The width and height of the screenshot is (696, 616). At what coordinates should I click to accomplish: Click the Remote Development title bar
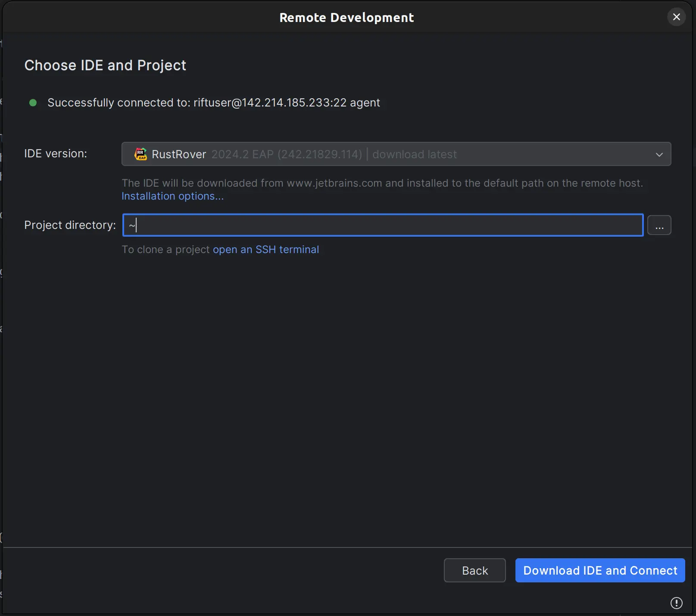click(346, 18)
